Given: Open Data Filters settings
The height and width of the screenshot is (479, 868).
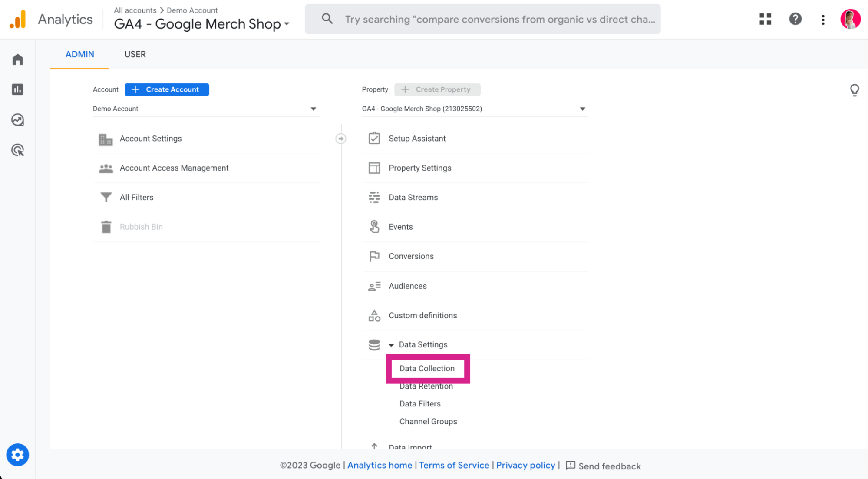Looking at the screenshot, I should point(420,404).
